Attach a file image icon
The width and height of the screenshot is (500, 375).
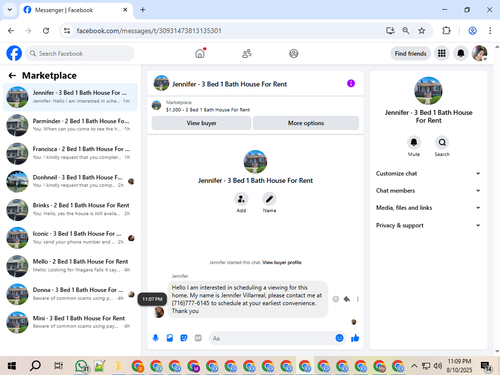click(x=170, y=338)
